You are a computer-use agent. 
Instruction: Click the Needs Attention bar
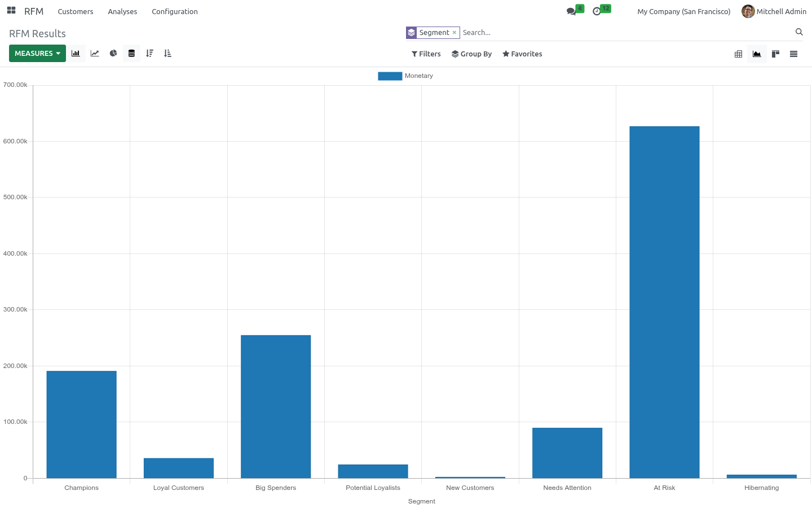pyautogui.click(x=567, y=453)
